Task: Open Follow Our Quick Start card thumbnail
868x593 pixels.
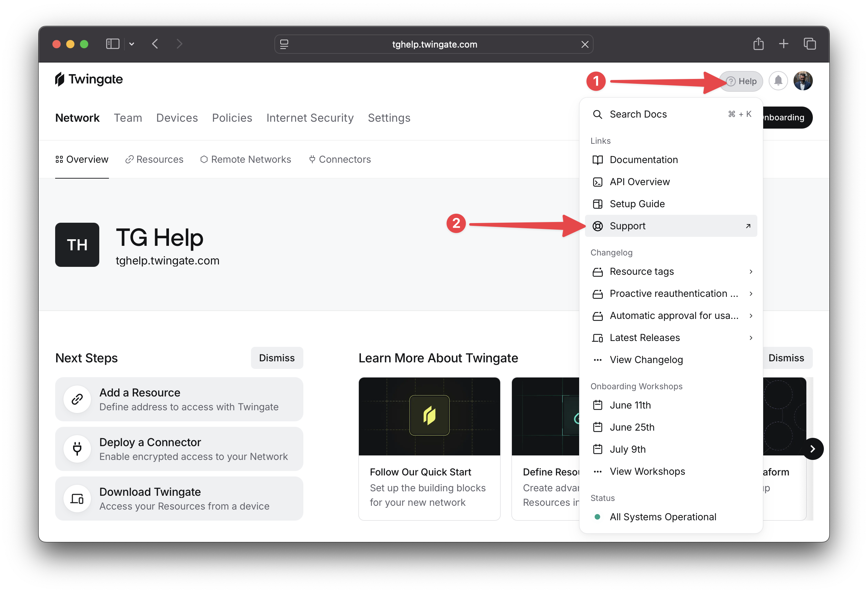Action: coord(429,416)
